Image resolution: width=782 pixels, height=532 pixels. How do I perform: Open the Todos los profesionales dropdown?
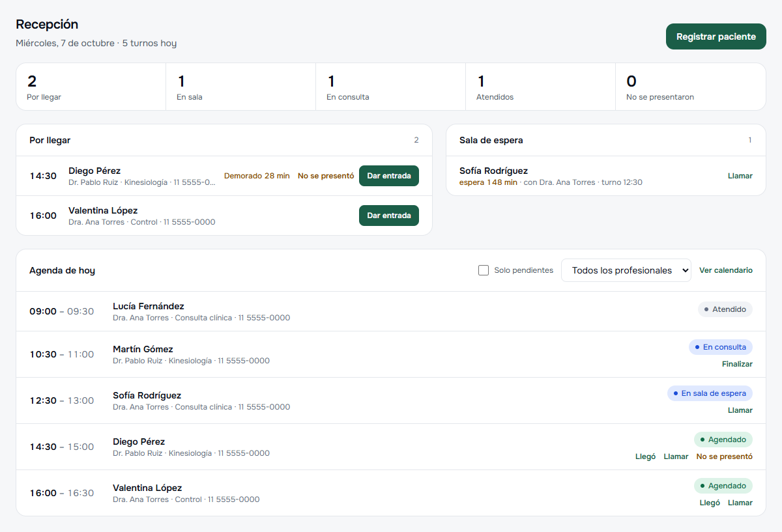click(626, 270)
